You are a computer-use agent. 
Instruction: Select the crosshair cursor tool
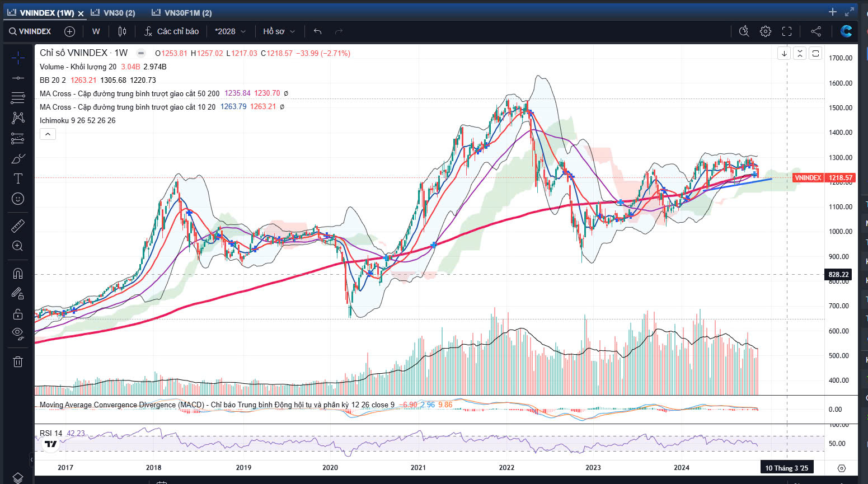click(18, 58)
